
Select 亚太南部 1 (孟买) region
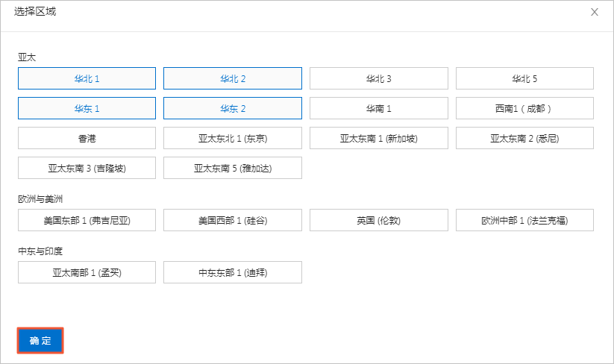[x=87, y=272]
